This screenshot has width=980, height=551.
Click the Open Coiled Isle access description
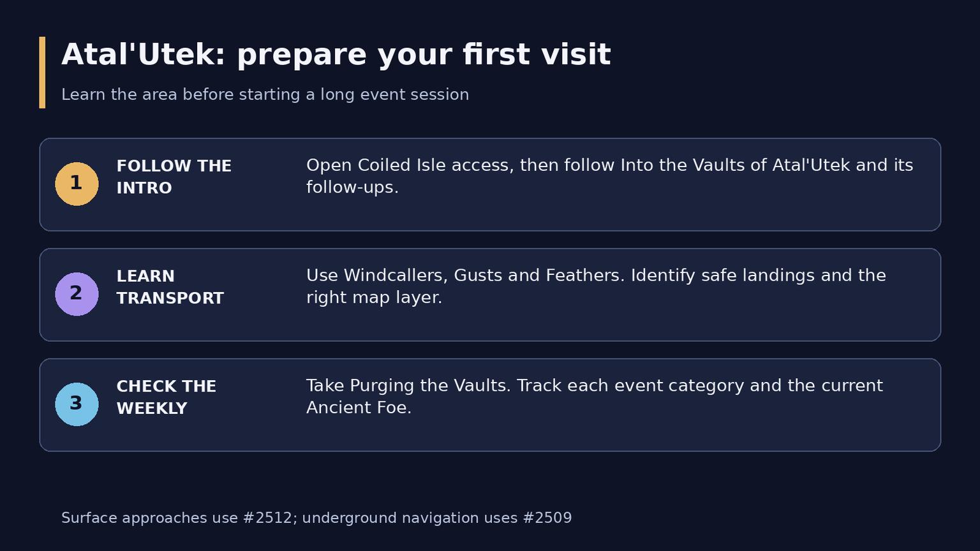click(x=609, y=176)
